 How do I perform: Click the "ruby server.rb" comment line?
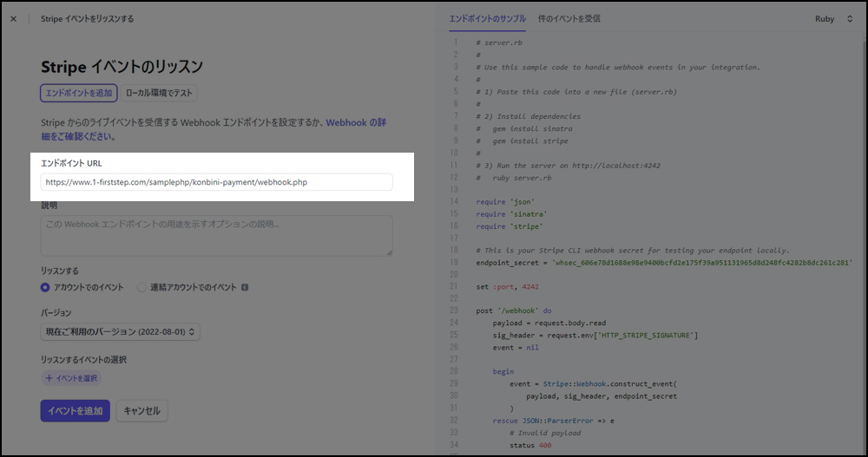point(514,178)
